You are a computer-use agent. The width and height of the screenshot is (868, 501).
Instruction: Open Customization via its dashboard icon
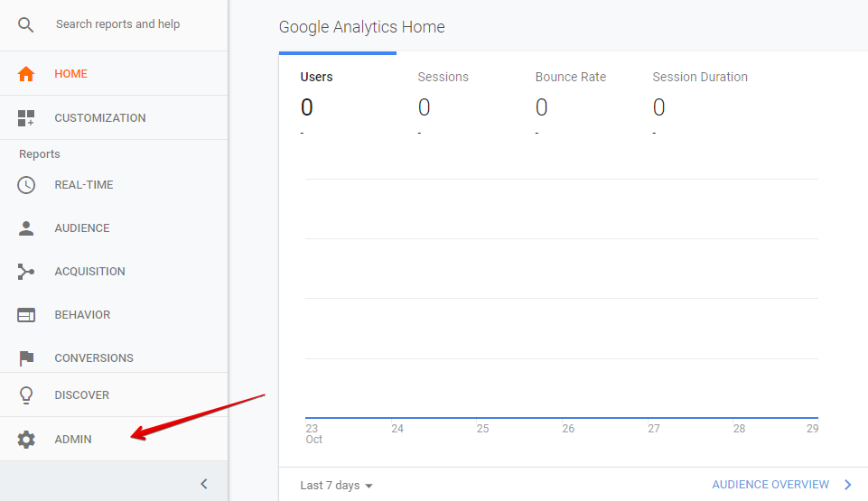26,118
